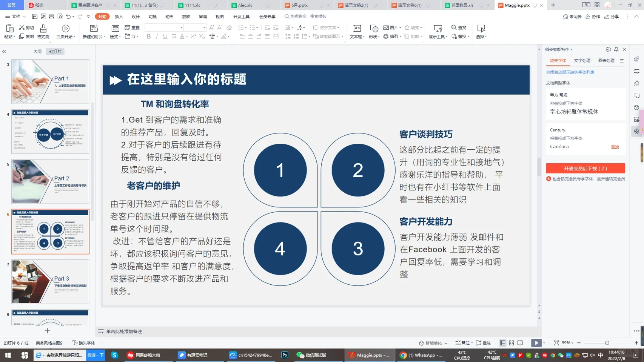Screen dimensions: 644x362
Task: Open the font name combo box
Action: pos(164,28)
